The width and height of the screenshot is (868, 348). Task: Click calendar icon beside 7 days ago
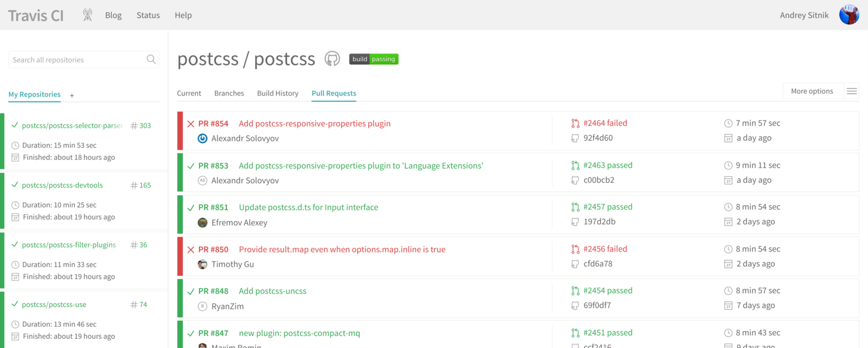tap(728, 306)
